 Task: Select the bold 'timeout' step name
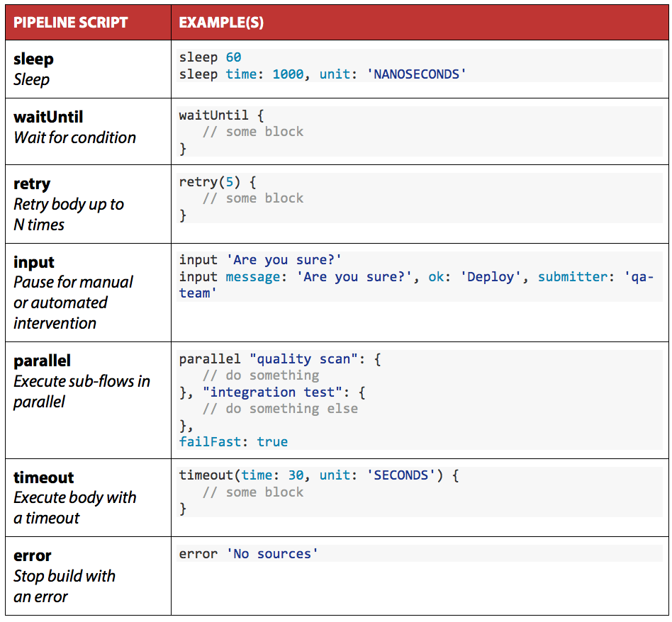click(43, 477)
